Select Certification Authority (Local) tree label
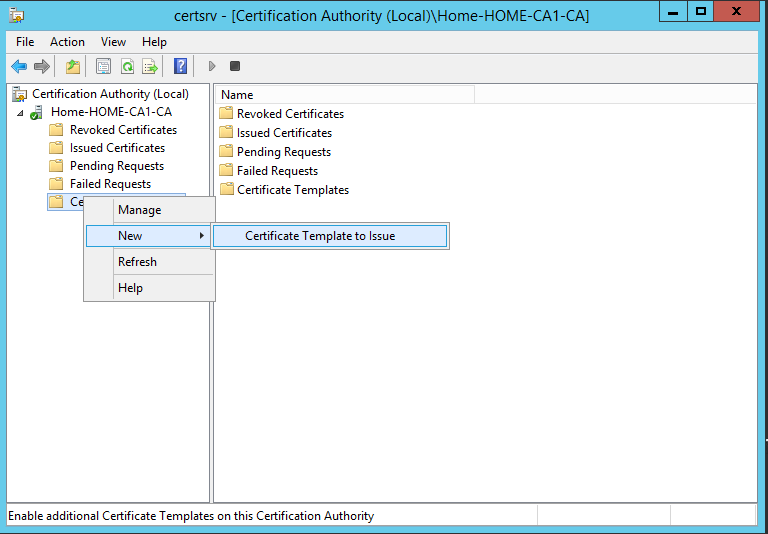Image resolution: width=768 pixels, height=534 pixels. point(110,94)
